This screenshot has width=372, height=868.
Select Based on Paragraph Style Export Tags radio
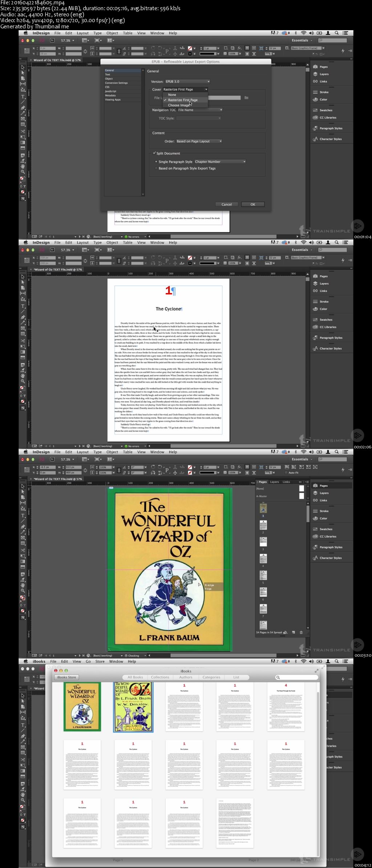pos(156,168)
